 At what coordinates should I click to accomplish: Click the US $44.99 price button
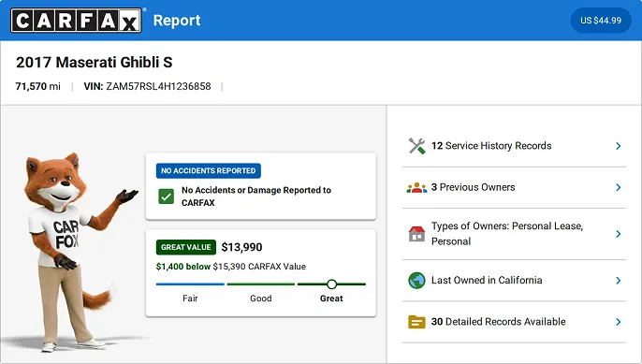(601, 21)
